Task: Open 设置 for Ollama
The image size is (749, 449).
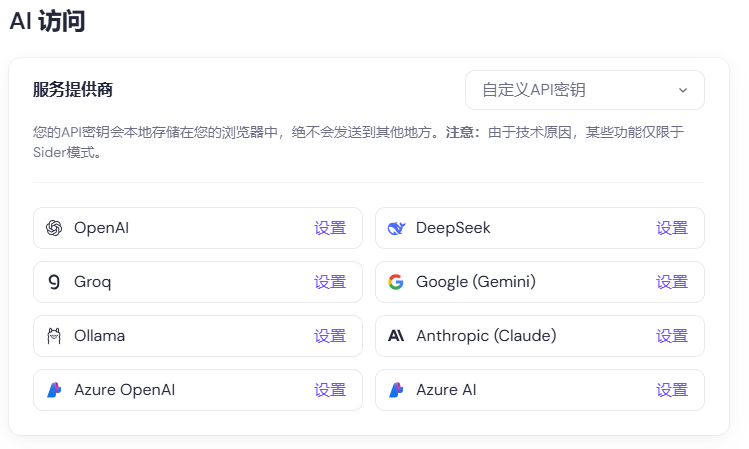Action: (x=330, y=336)
